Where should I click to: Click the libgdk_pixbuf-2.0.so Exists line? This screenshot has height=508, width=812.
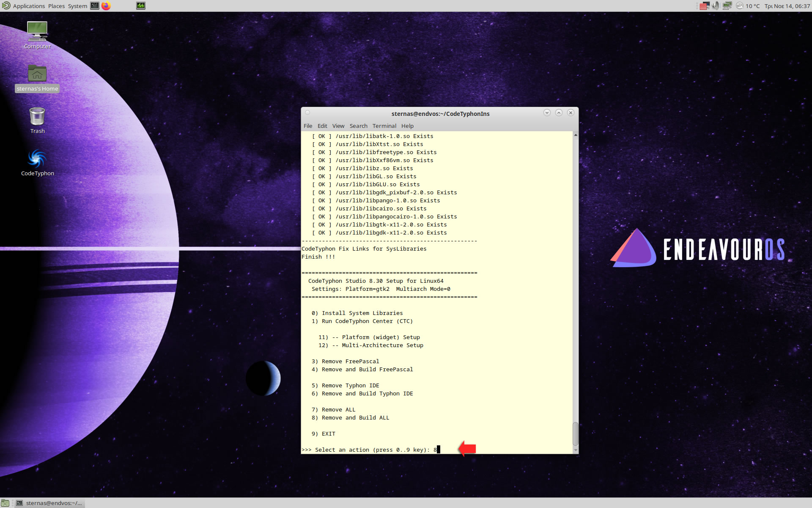[384, 192]
